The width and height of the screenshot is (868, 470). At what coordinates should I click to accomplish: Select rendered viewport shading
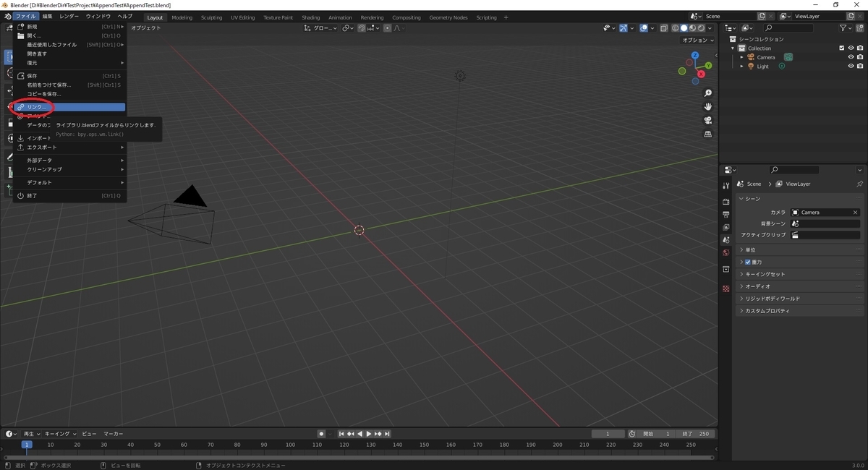[701, 28]
